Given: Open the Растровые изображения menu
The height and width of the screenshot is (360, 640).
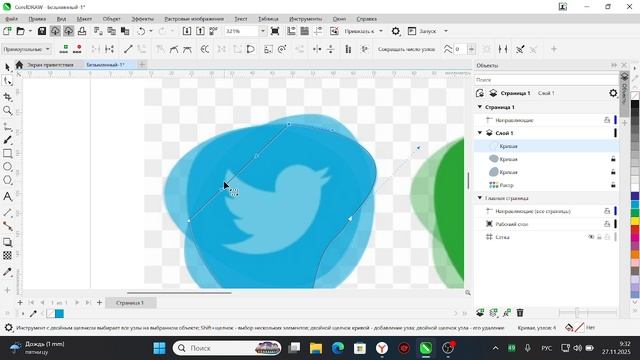Looking at the screenshot, I should pyautogui.click(x=194, y=19).
